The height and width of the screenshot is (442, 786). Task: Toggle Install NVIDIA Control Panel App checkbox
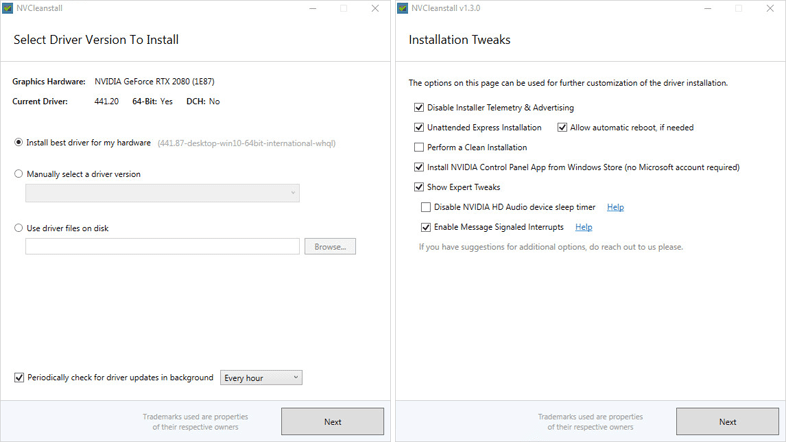coord(419,167)
